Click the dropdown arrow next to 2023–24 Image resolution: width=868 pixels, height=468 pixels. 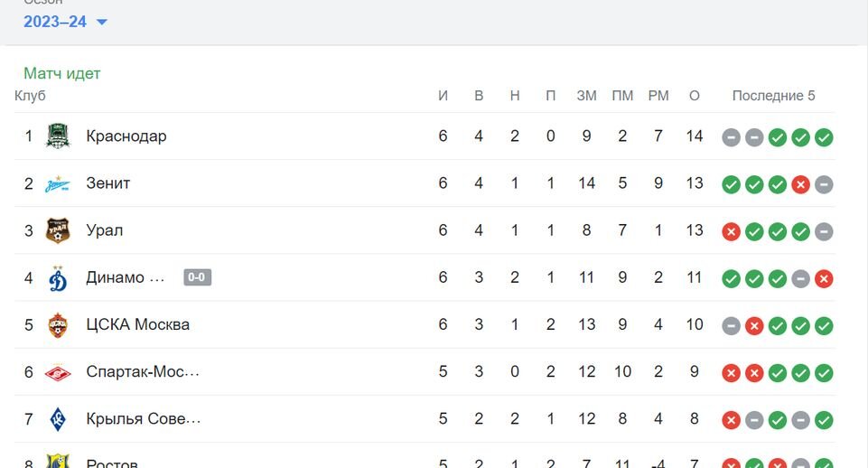102,23
